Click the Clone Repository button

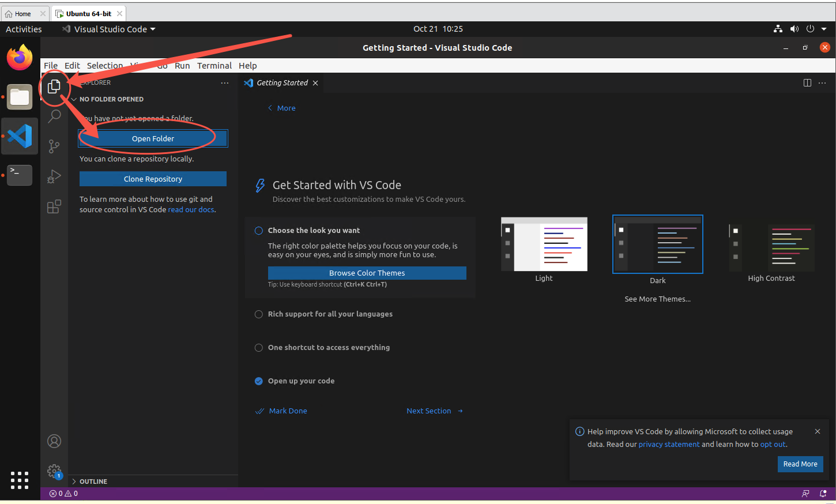153,179
